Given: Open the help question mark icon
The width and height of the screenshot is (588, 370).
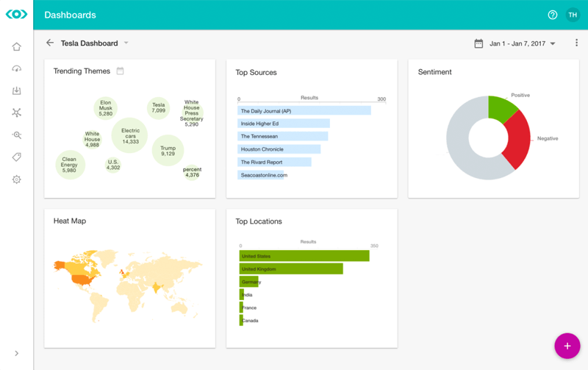Looking at the screenshot, I should click(553, 15).
